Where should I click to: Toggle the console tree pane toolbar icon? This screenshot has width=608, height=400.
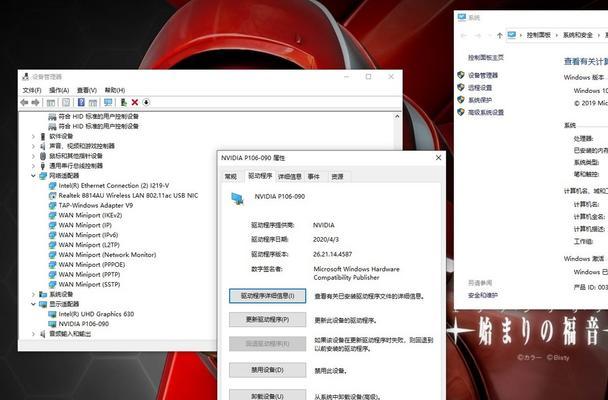51,102
